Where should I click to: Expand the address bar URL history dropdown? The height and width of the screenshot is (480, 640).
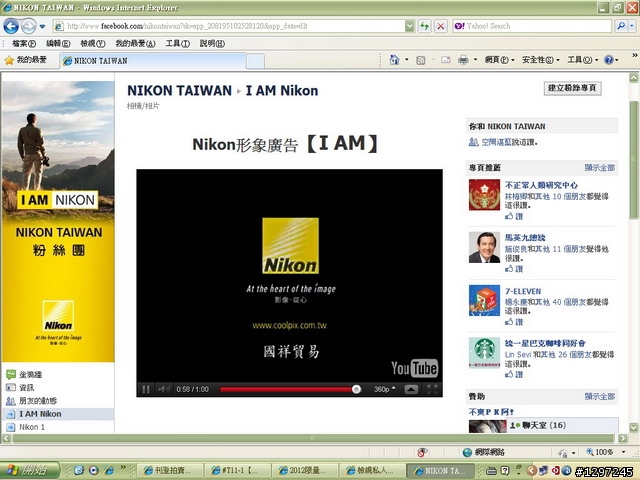click(x=409, y=26)
